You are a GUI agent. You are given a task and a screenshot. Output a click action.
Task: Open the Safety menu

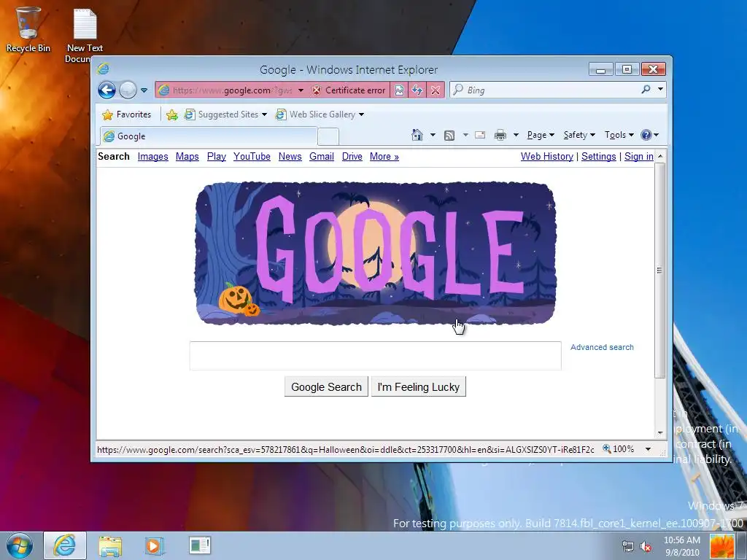(579, 135)
